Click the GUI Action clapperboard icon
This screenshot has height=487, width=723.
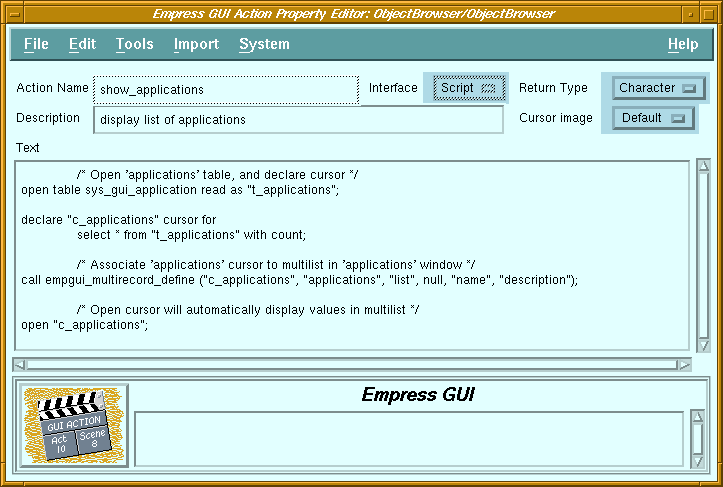(74, 425)
